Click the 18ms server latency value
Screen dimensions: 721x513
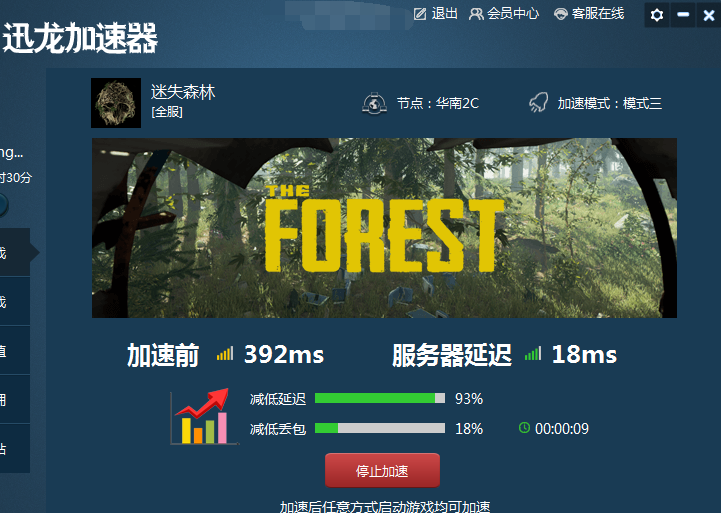coord(584,354)
